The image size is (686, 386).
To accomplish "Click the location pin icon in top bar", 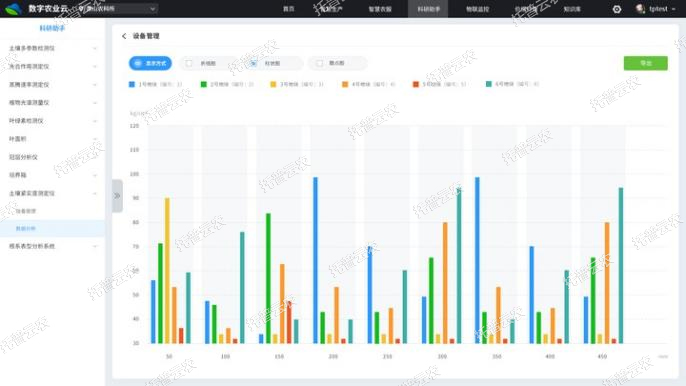I will click(x=81, y=8).
